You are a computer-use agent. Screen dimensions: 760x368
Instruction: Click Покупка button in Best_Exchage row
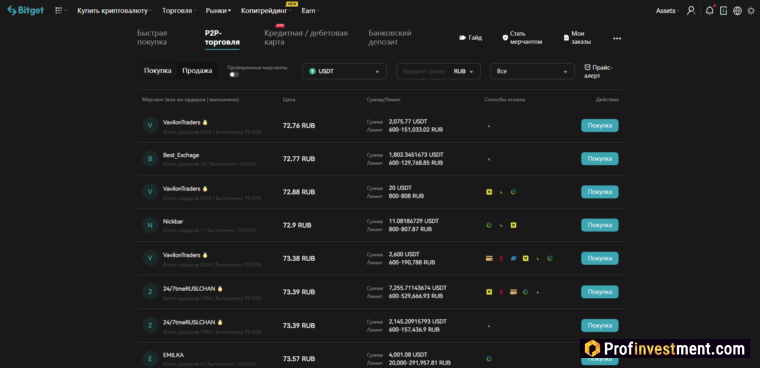click(x=600, y=159)
